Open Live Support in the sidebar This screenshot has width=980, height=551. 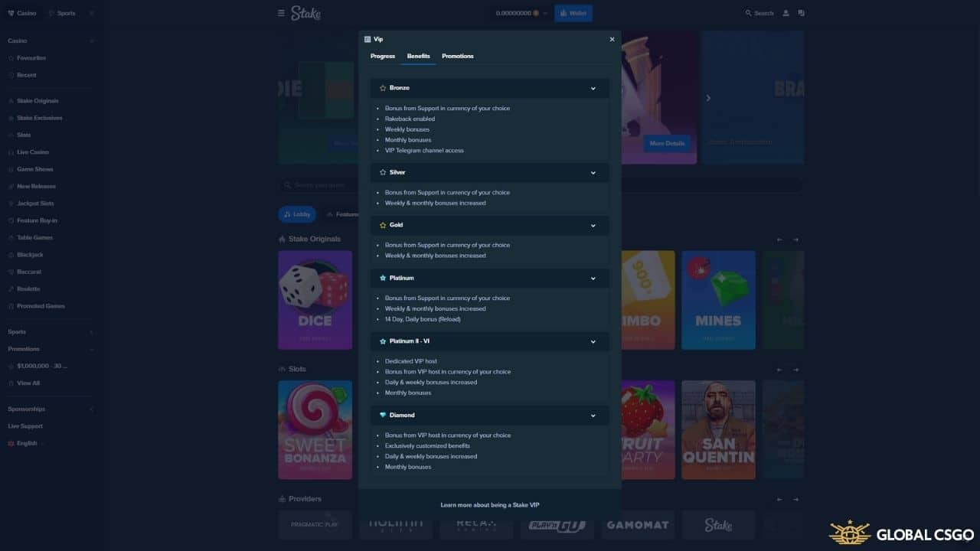[x=25, y=426]
